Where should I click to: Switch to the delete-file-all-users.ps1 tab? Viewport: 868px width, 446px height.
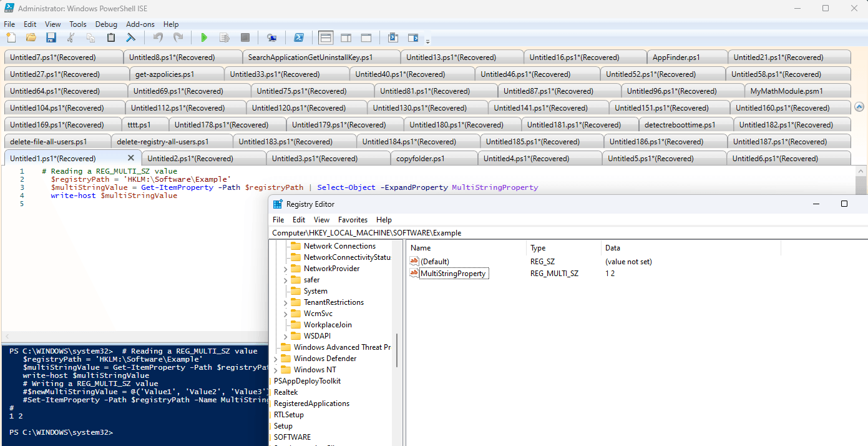point(58,141)
